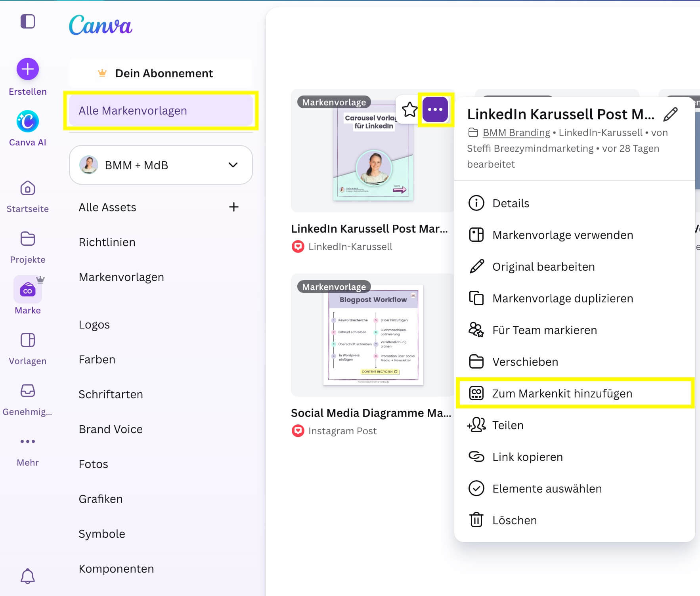This screenshot has width=700, height=596.
Task: Open the BMM Branding folder link
Action: point(516,133)
